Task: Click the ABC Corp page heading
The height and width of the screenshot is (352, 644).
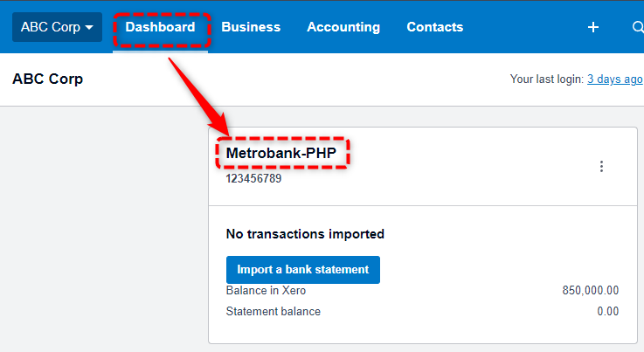Action: pyautogui.click(x=48, y=79)
